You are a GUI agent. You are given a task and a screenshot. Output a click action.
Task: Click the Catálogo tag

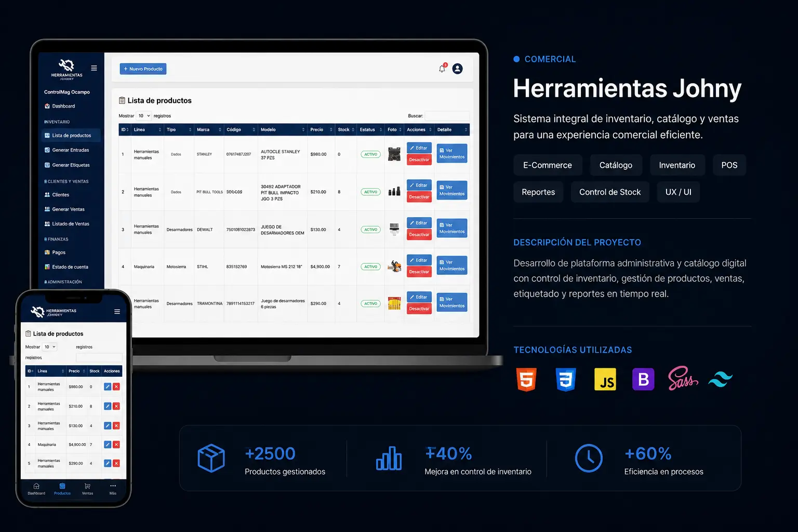(x=616, y=165)
